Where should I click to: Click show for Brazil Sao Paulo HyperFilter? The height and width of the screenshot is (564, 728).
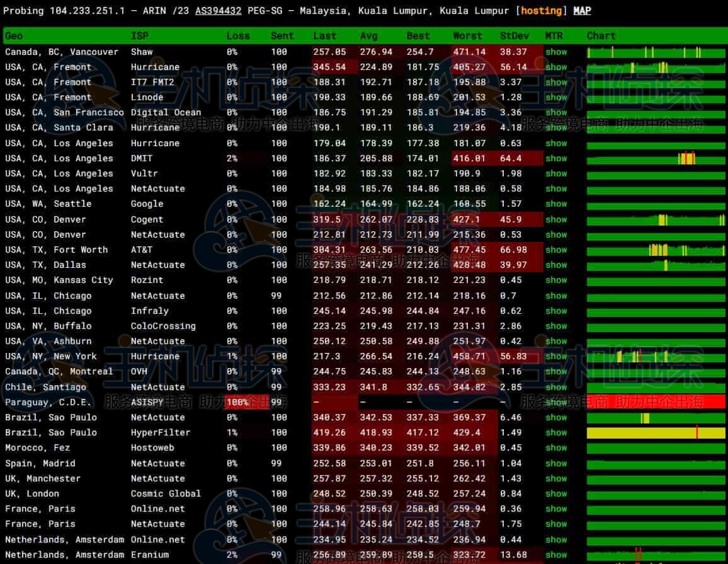pos(556,432)
